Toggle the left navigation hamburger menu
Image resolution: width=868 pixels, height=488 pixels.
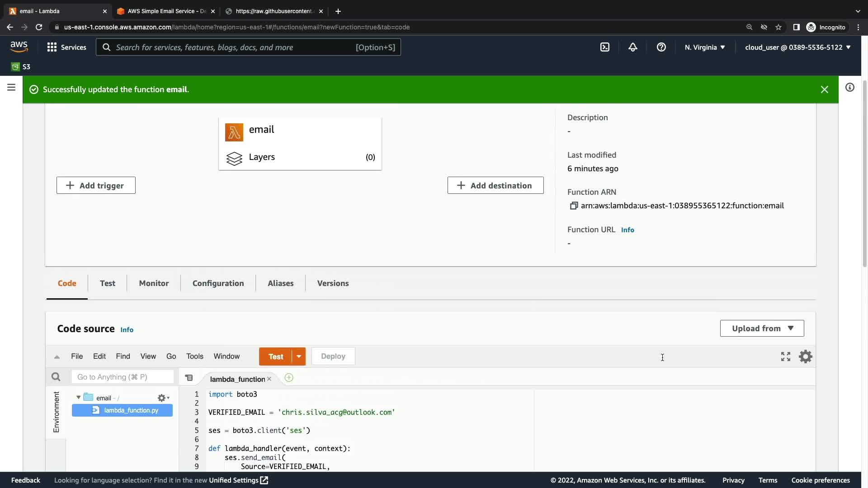[x=11, y=87]
